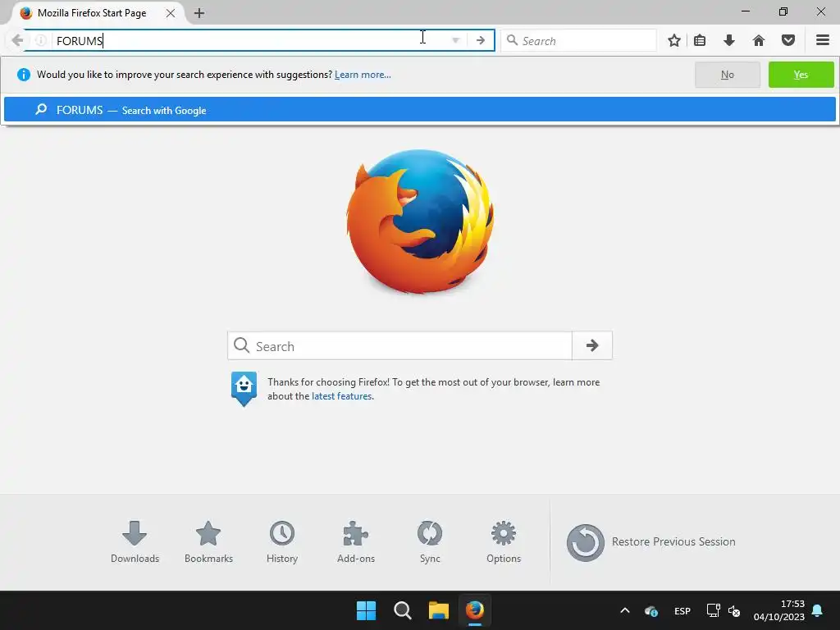The image size is (840, 630).
Task: Open the URL bar history dropdown arrow
Action: 455,40
